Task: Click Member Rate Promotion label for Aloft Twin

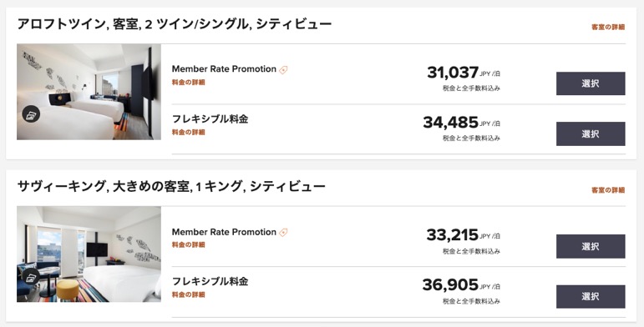Action: [x=224, y=69]
